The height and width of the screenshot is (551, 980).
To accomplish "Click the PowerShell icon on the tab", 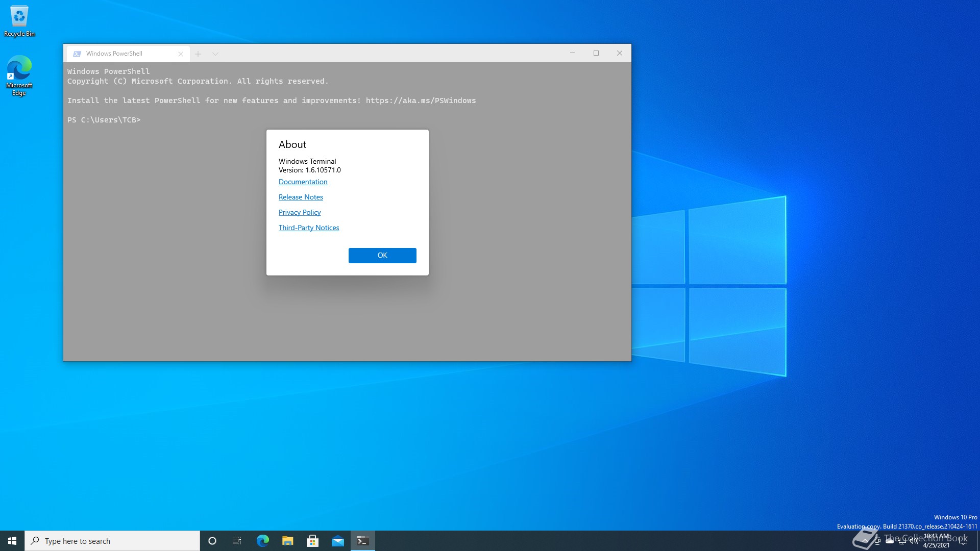I will click(x=77, y=54).
